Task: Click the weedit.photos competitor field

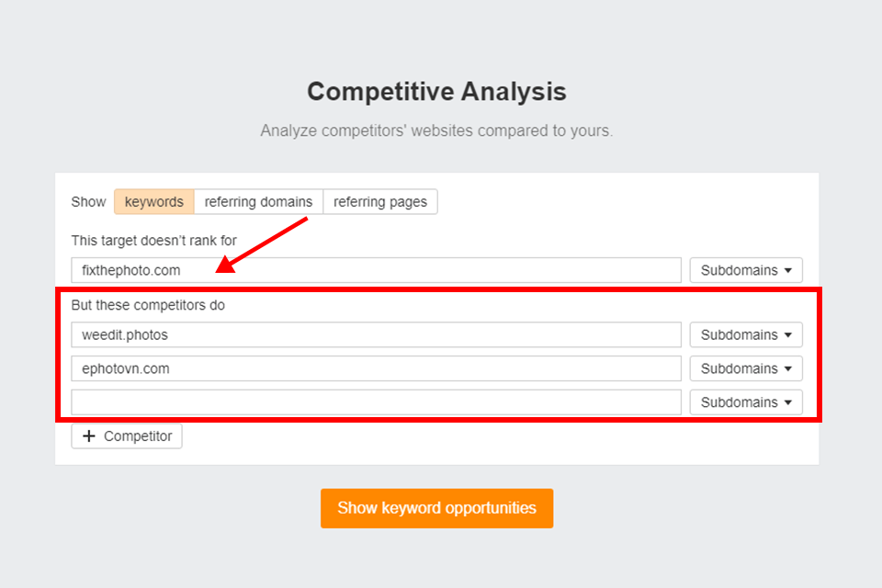Action: coord(376,335)
